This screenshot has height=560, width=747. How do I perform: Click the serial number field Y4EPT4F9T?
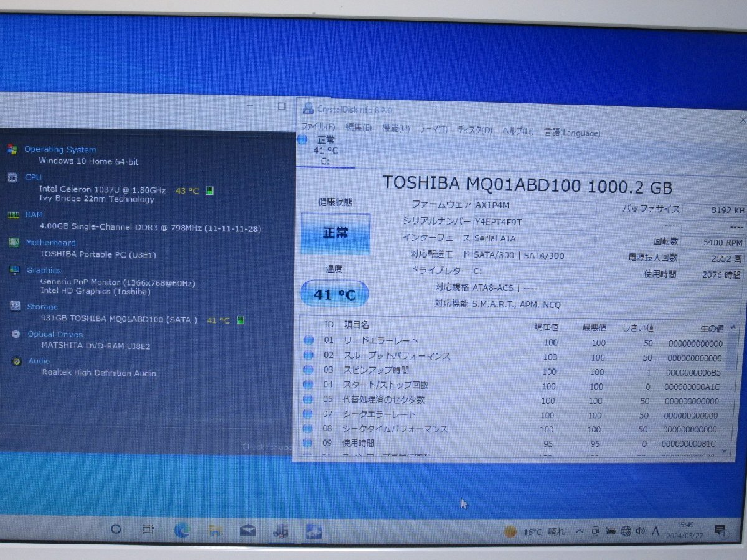534,222
